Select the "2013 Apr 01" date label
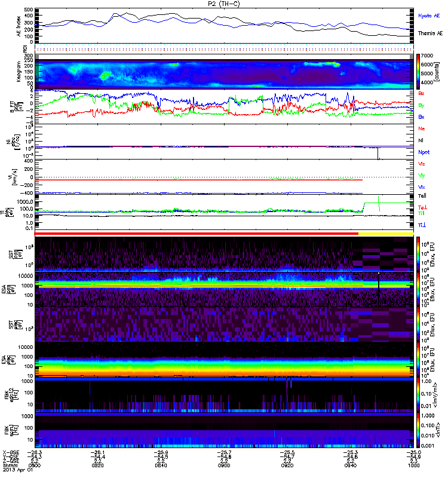Viewport: 448px width, 478px height. [18, 470]
